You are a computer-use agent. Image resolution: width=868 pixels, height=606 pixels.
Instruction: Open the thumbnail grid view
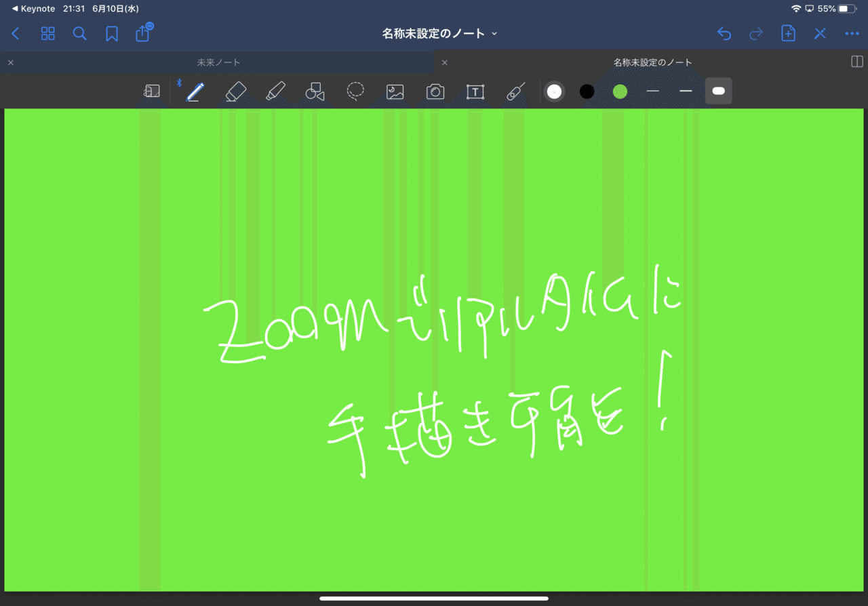pos(48,33)
